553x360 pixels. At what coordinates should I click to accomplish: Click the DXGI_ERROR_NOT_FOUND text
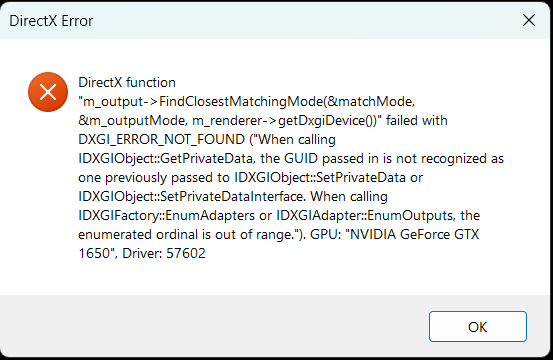(x=162, y=140)
